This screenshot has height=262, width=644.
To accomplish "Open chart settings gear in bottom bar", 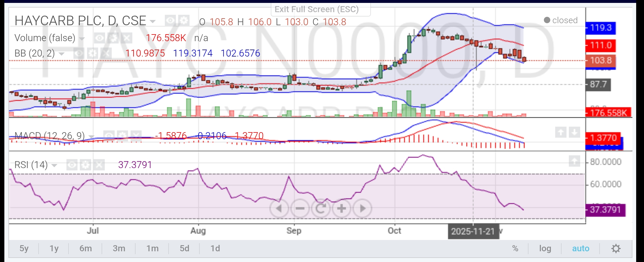I will (x=616, y=248).
